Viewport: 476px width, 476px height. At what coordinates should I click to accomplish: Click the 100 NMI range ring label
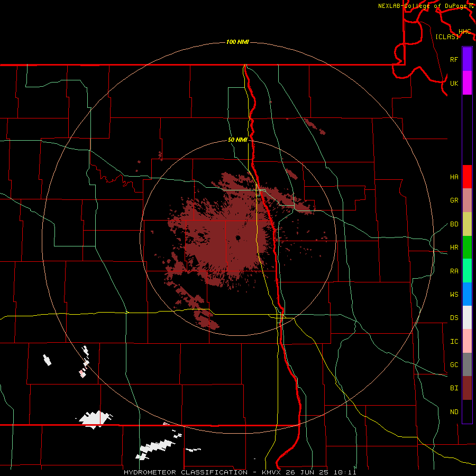click(237, 42)
